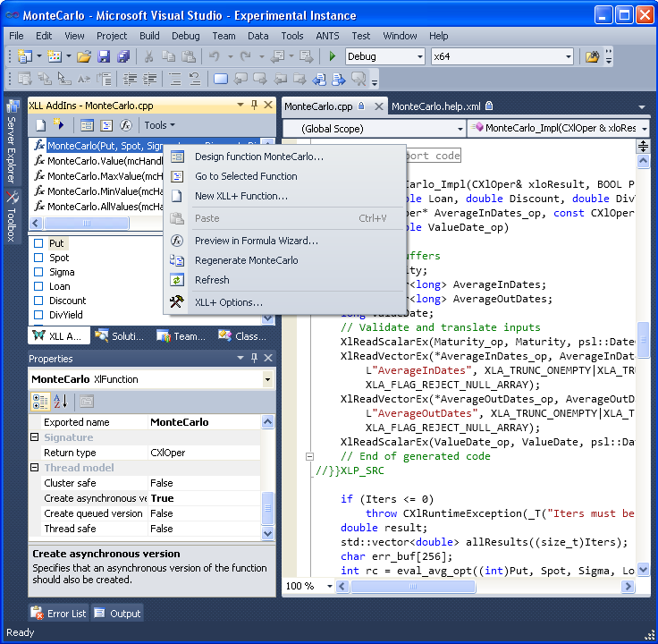Image resolution: width=658 pixels, height=644 pixels.
Task: Click the Save icon in toolbar
Action: pos(104,56)
